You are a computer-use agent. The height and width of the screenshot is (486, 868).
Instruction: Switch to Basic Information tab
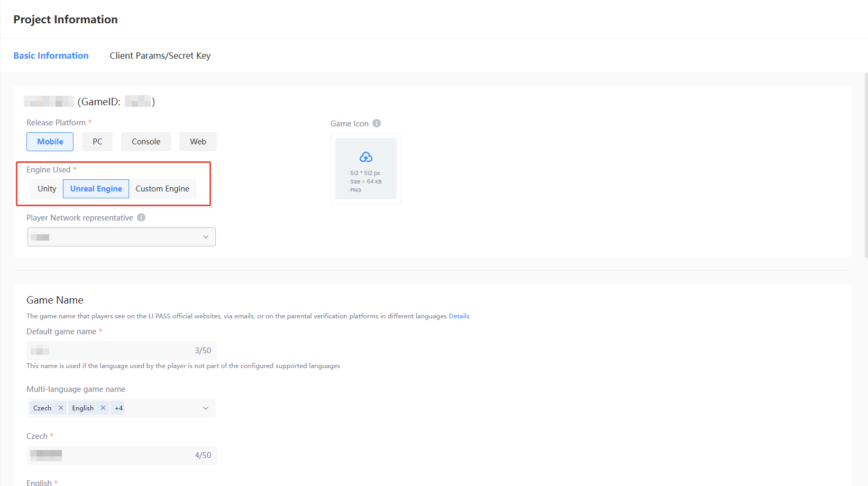51,56
